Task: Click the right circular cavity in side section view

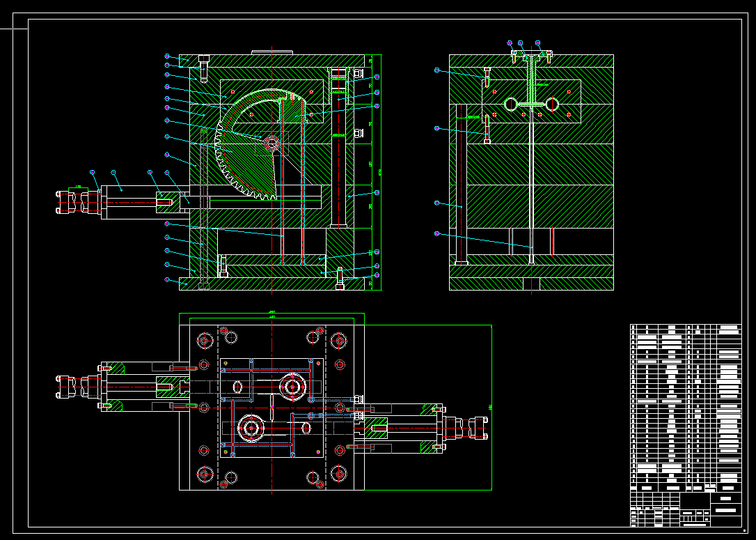Action: pyautogui.click(x=552, y=104)
